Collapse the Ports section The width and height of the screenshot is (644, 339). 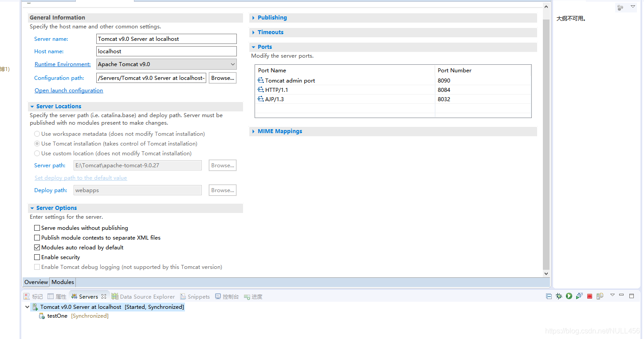coord(254,47)
